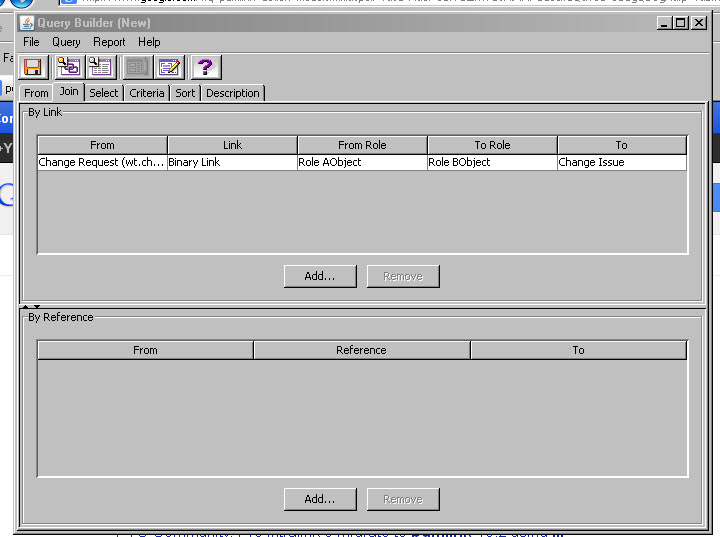Click the search table toolbar icon

100,68
